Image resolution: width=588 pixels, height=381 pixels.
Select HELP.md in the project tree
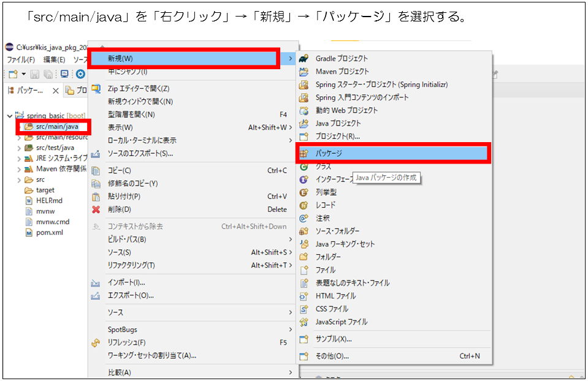pos(49,201)
